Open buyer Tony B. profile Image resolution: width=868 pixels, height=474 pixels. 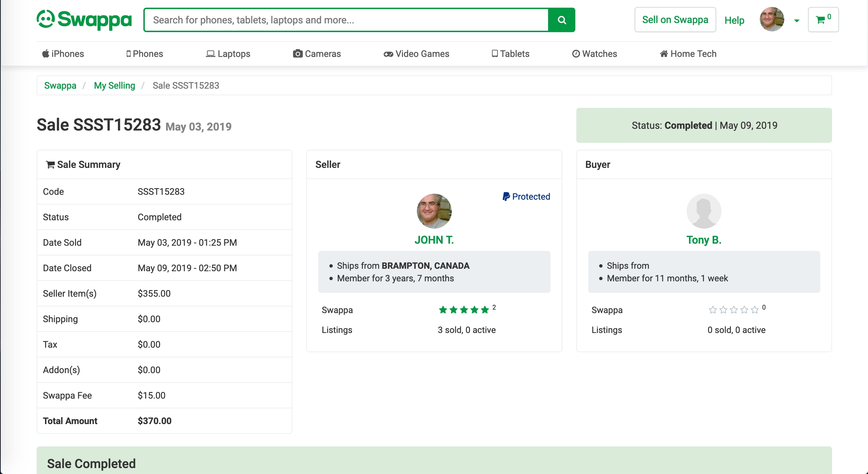pos(704,240)
